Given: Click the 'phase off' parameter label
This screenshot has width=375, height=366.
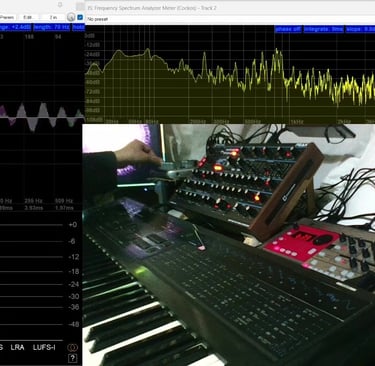Looking at the screenshot, I should [x=288, y=29].
